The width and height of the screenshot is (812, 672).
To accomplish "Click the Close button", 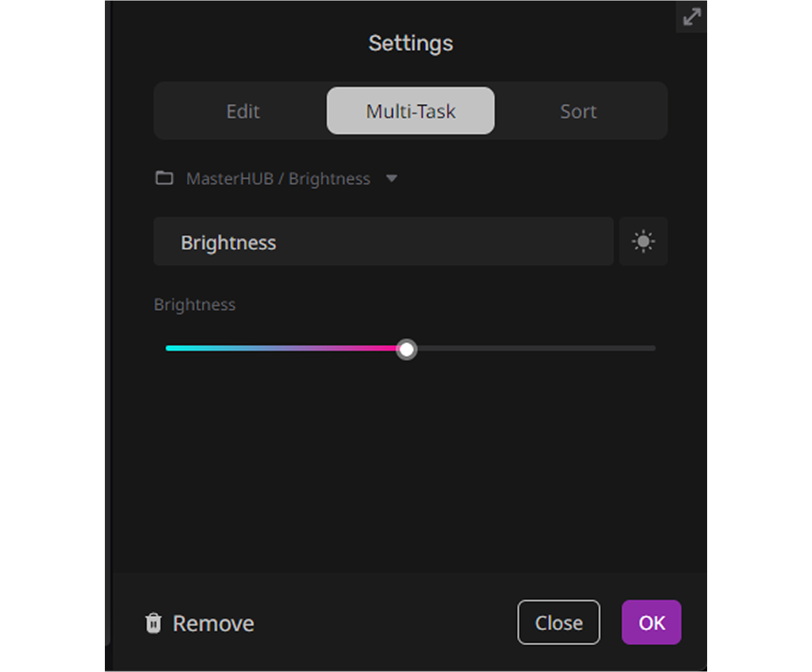I will [x=559, y=623].
